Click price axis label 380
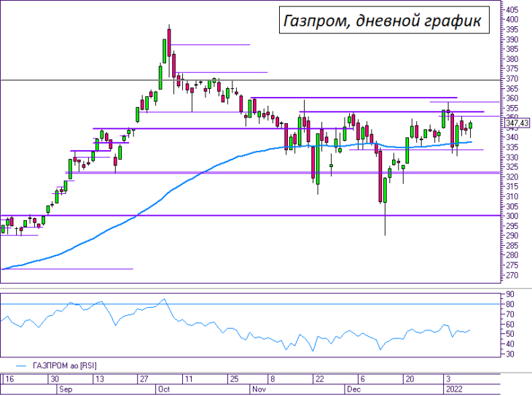This screenshot has height=396, width=532. 512,59
